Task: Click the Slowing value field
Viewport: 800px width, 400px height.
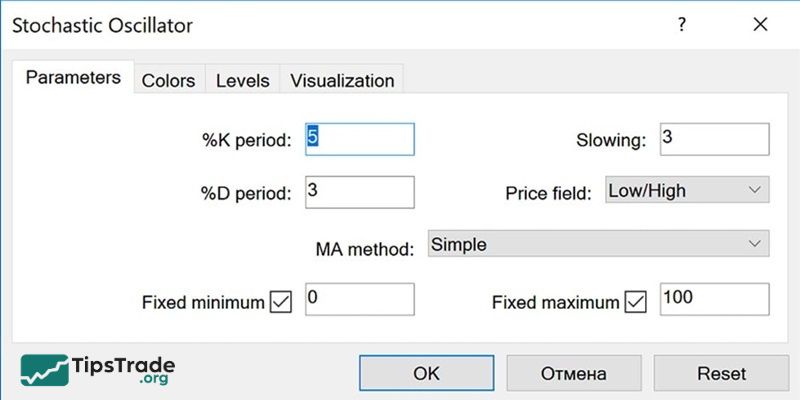Action: [x=713, y=139]
